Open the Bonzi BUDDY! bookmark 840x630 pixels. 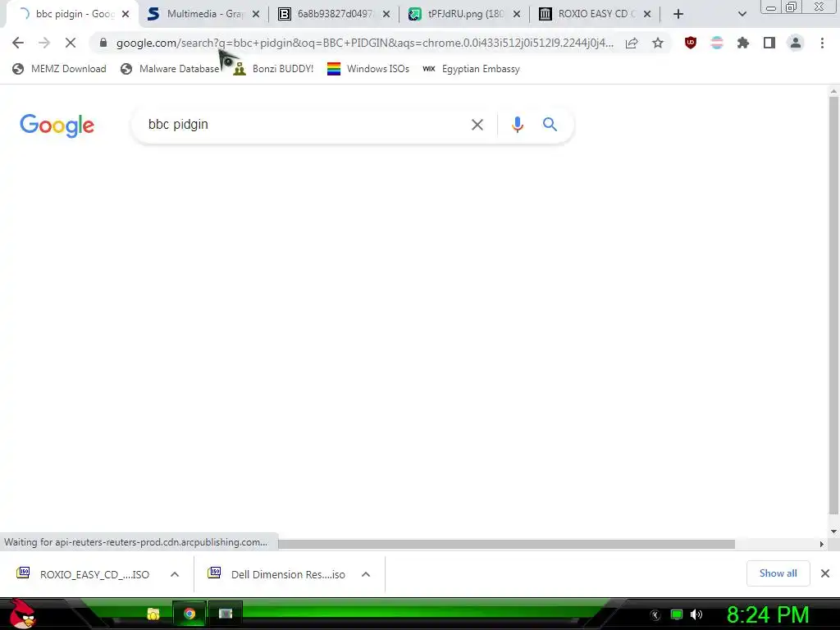273,69
